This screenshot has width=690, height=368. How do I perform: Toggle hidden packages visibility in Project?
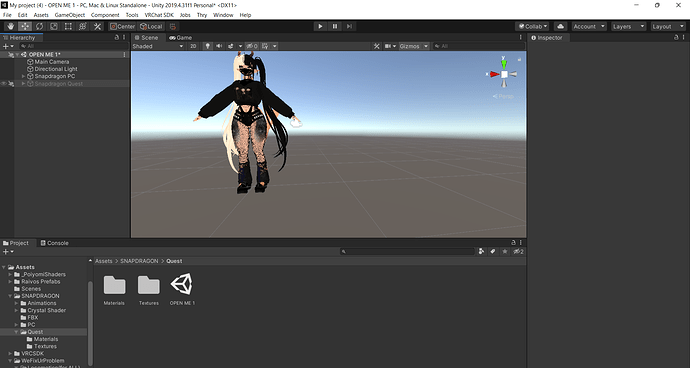coord(518,251)
